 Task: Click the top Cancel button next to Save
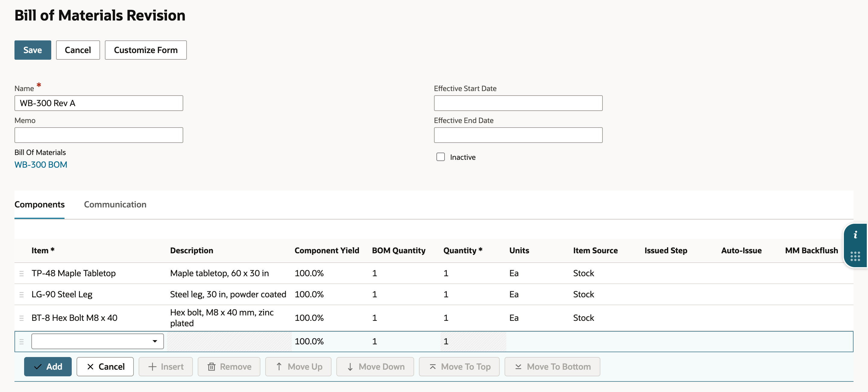point(78,50)
